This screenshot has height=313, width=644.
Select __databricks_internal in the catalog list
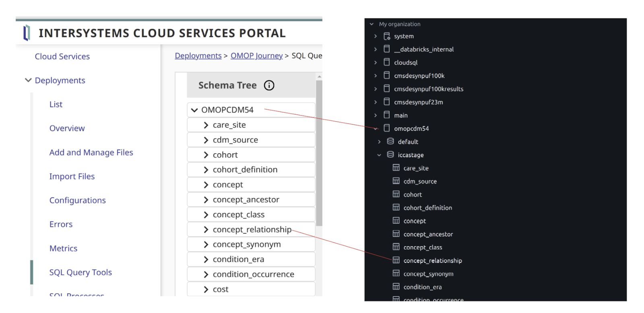(x=424, y=49)
